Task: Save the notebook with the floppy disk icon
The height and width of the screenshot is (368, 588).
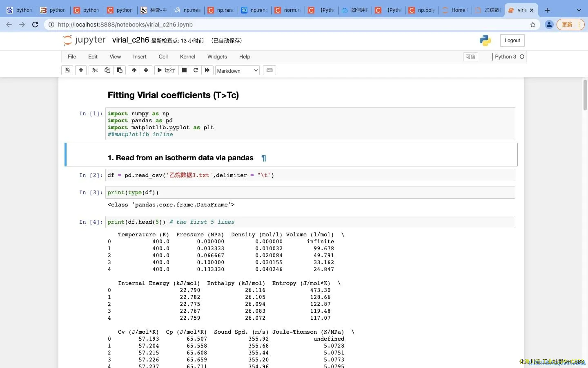Action: (67, 70)
